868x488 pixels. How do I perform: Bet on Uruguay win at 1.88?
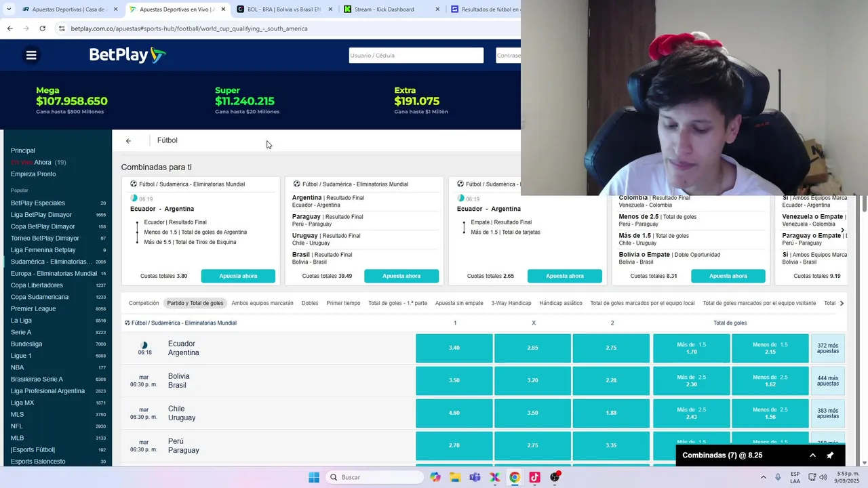611,413
